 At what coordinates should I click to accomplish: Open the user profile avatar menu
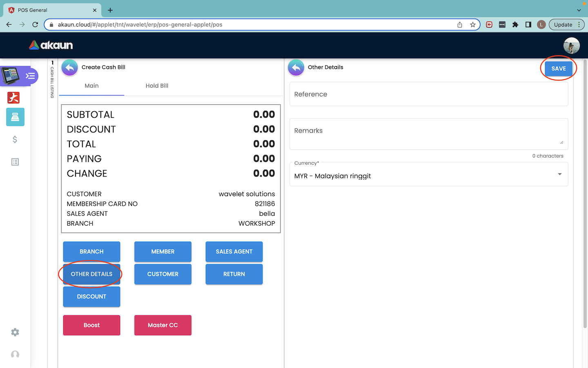coord(571,45)
